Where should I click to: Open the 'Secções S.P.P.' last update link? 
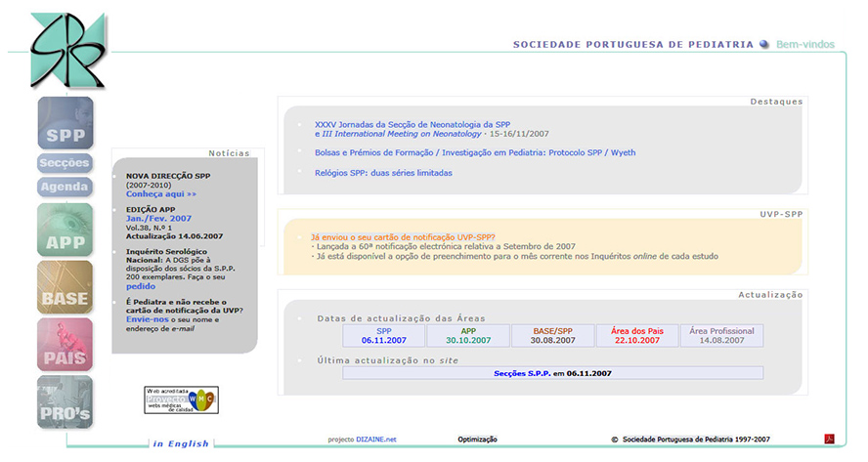pos(522,373)
